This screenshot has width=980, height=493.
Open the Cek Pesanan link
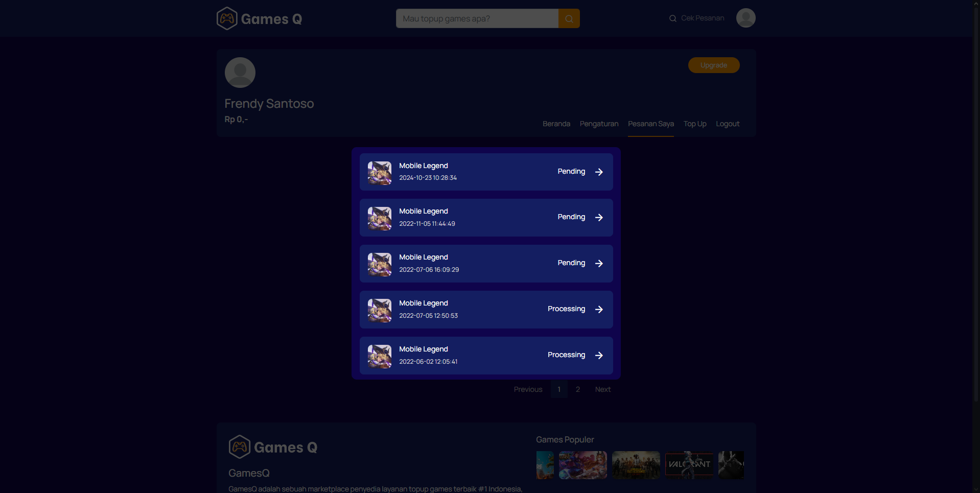tap(697, 18)
